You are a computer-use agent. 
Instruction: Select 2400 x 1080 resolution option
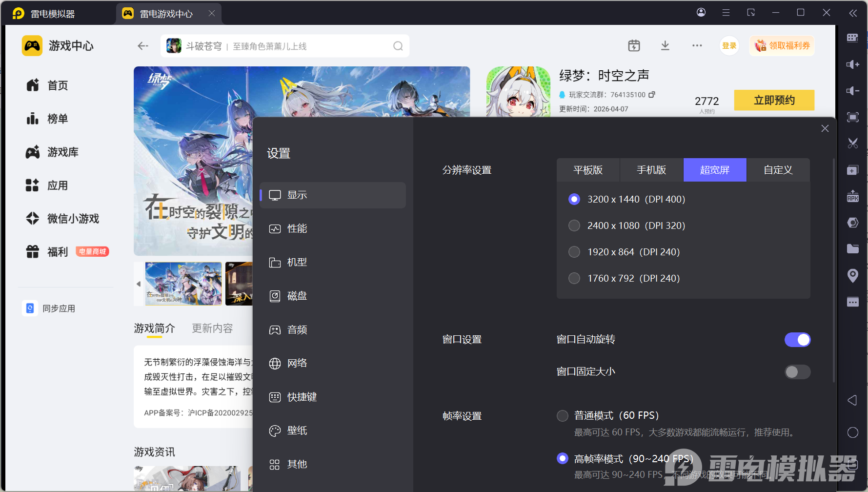pos(574,225)
